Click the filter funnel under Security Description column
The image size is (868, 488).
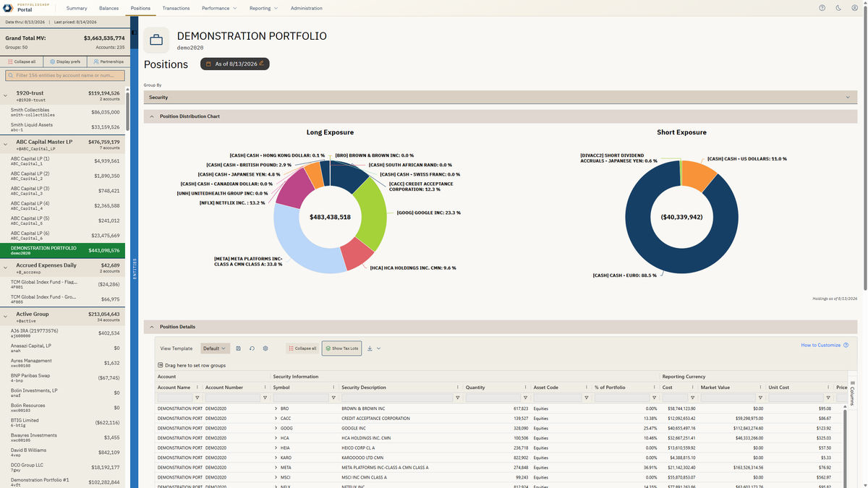pyautogui.click(x=458, y=398)
